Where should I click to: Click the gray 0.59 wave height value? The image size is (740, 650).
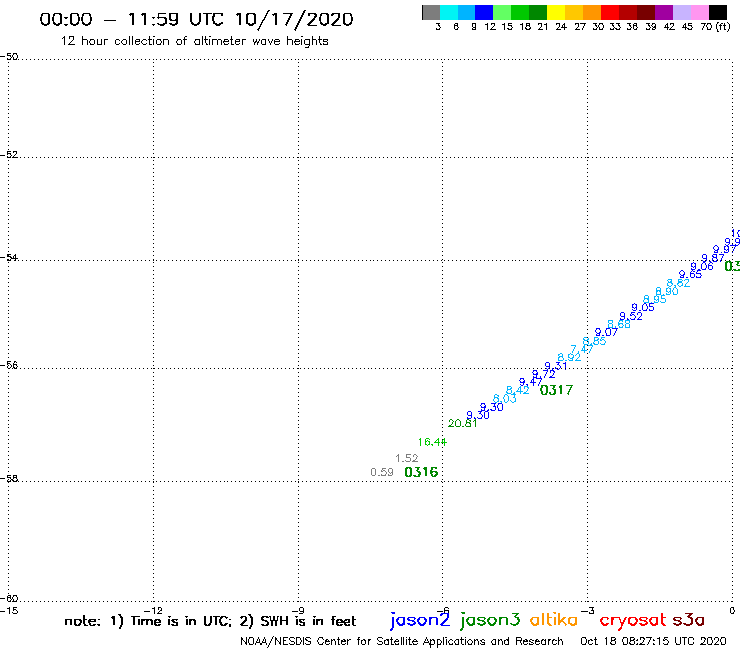(x=382, y=472)
